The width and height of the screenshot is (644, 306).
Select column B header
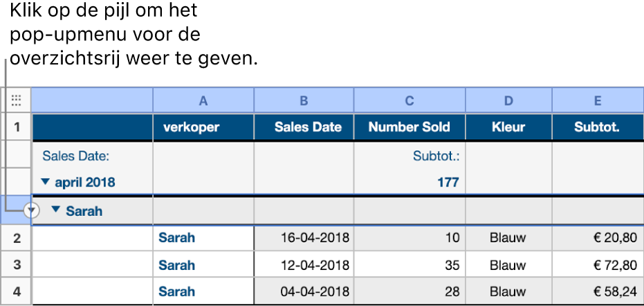pyautogui.click(x=304, y=100)
